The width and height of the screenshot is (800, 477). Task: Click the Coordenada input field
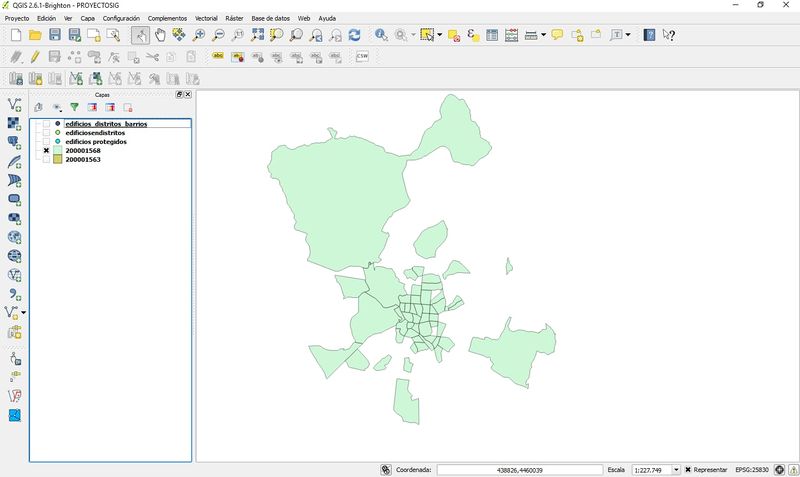pos(518,469)
